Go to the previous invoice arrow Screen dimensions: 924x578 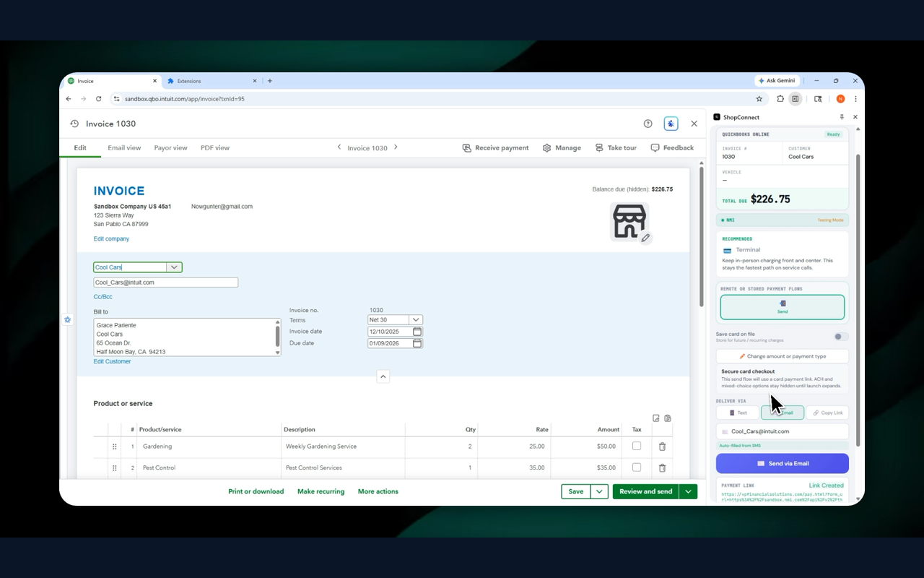tap(339, 147)
